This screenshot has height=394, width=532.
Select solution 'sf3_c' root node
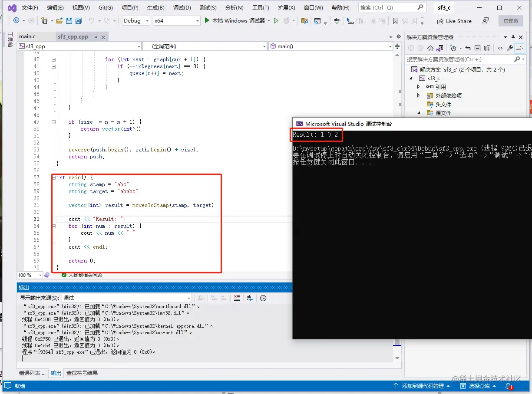click(x=458, y=69)
